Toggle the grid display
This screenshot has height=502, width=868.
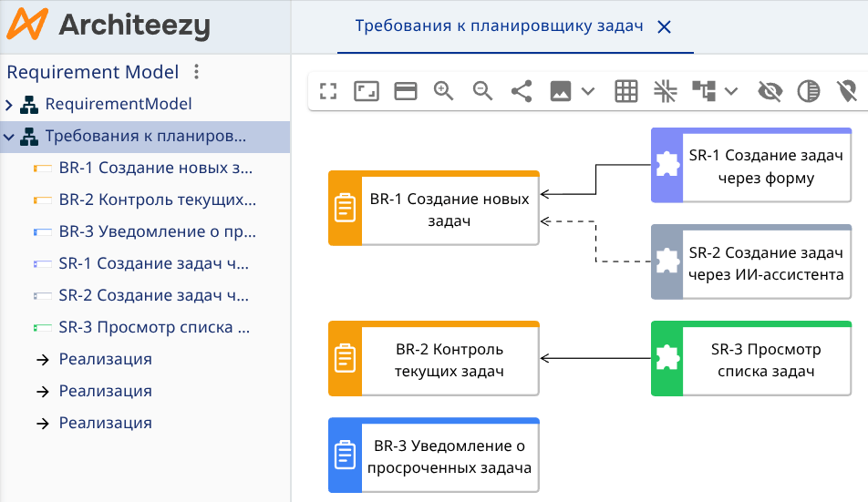(625, 91)
